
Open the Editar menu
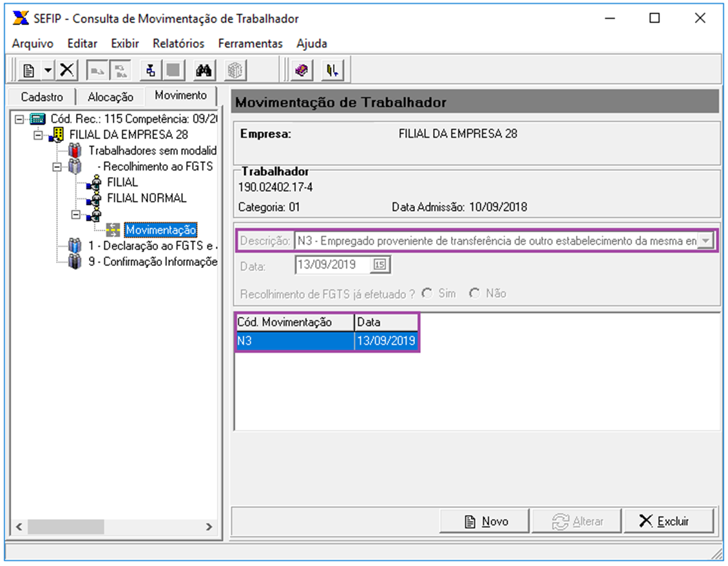(82, 44)
